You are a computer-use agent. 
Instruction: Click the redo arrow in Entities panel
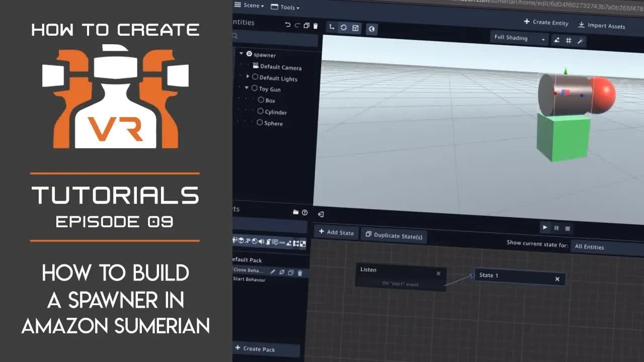[x=297, y=25]
